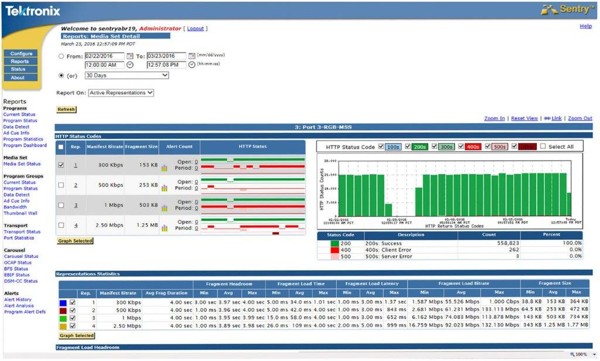Image resolution: width=600 pixels, height=361 pixels.
Task: Uncheck representation 1 in Representations Statistics
Action: (x=73, y=302)
